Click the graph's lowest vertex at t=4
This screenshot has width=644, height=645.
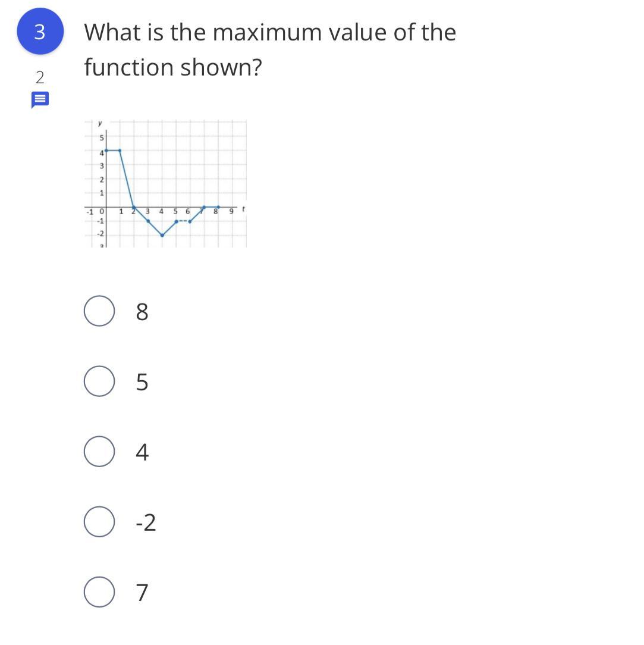(162, 235)
